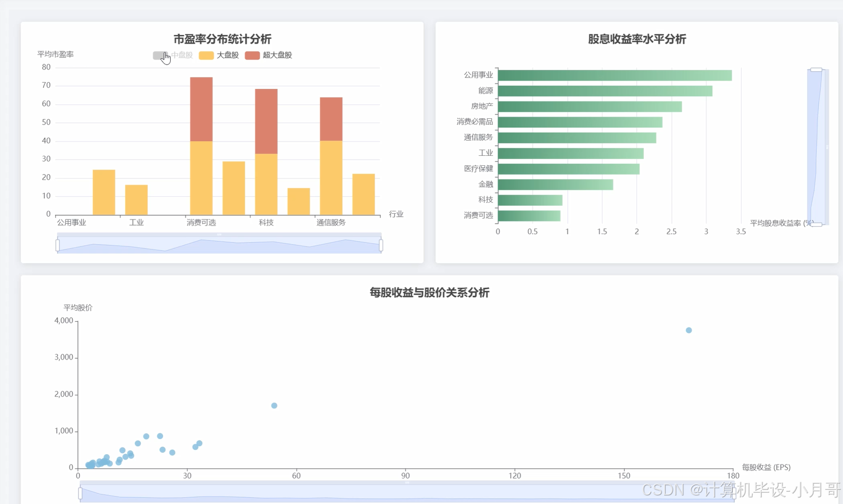
Task: Click the 金融 dividend yield bar
Action: [x=555, y=184]
